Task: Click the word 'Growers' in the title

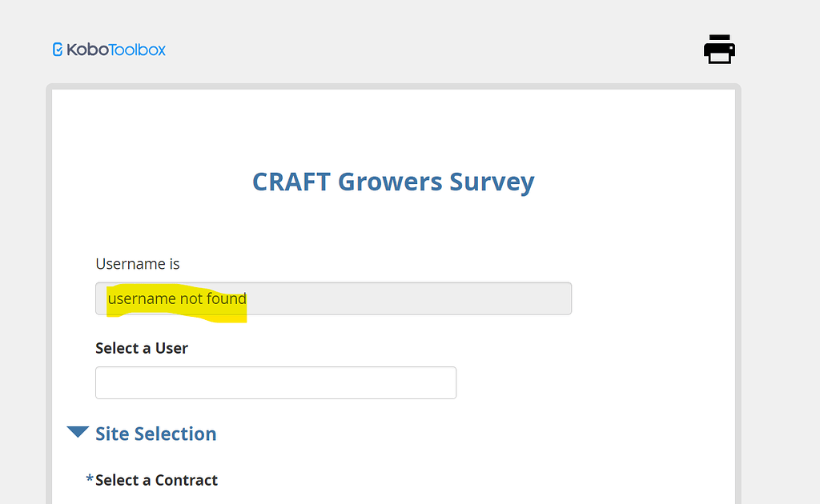Action: click(390, 182)
